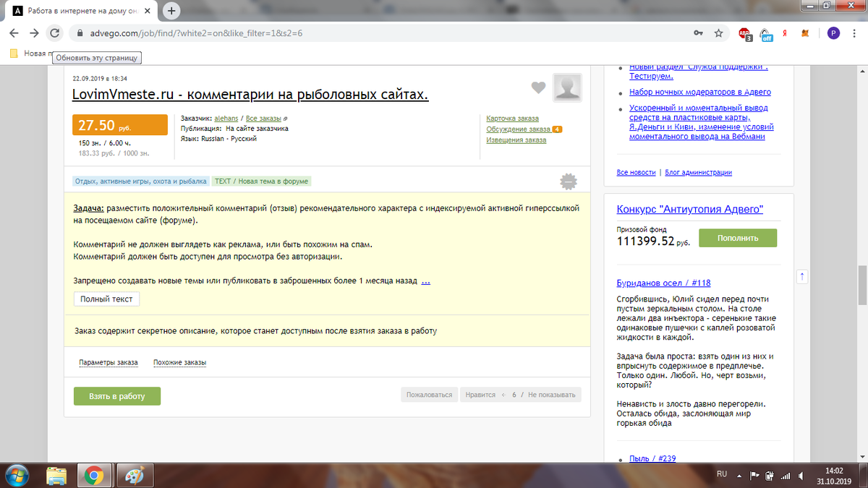Open the customer profile link 'alehans'
868x488 pixels.
click(226, 118)
